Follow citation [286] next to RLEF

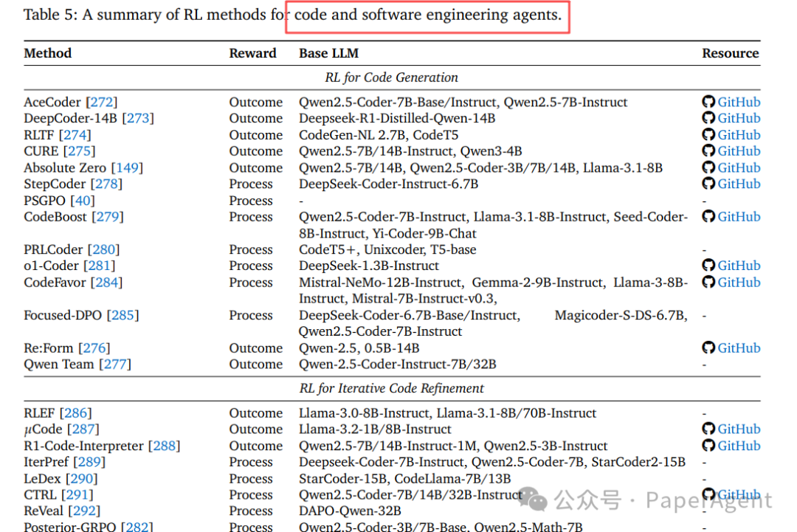pyautogui.click(x=76, y=413)
